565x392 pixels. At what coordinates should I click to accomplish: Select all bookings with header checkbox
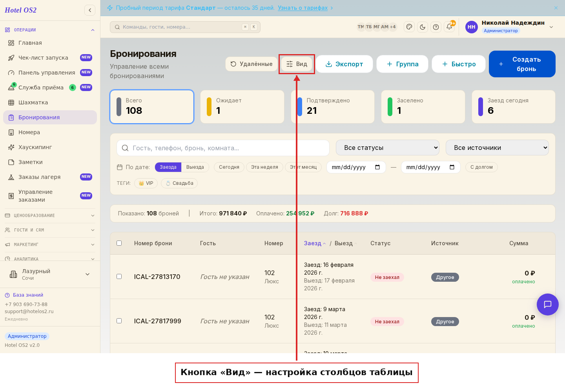(x=119, y=243)
